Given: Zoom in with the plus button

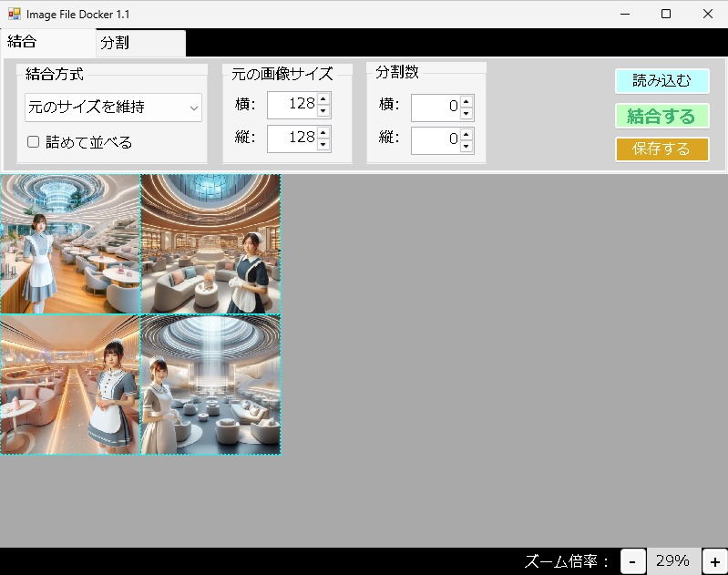Looking at the screenshot, I should 714,561.
